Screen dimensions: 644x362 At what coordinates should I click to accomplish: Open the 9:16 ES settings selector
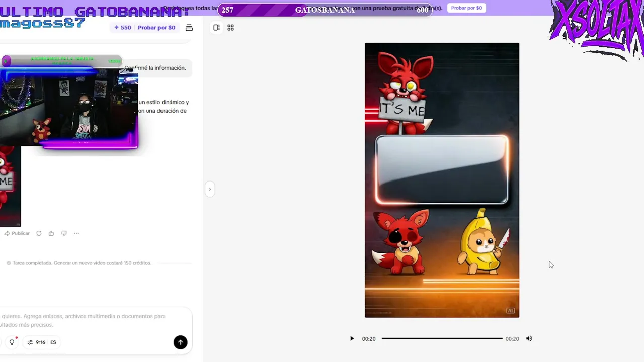click(42, 342)
